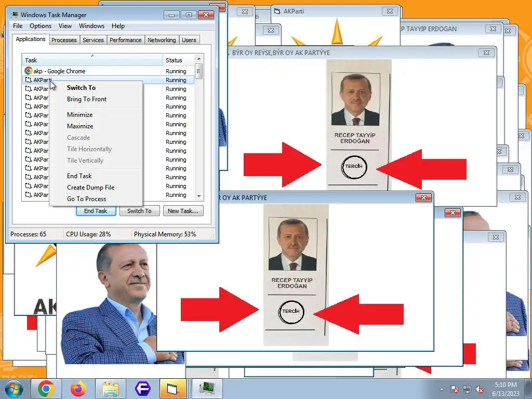The width and height of the screenshot is (532, 399).
Task: Click the muted volume tray icon
Action: pos(480,389)
